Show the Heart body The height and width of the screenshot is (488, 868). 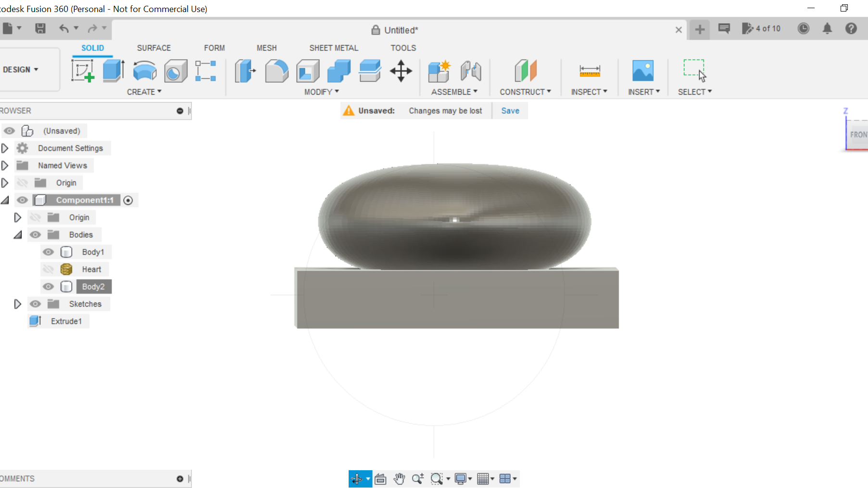tap(48, 269)
